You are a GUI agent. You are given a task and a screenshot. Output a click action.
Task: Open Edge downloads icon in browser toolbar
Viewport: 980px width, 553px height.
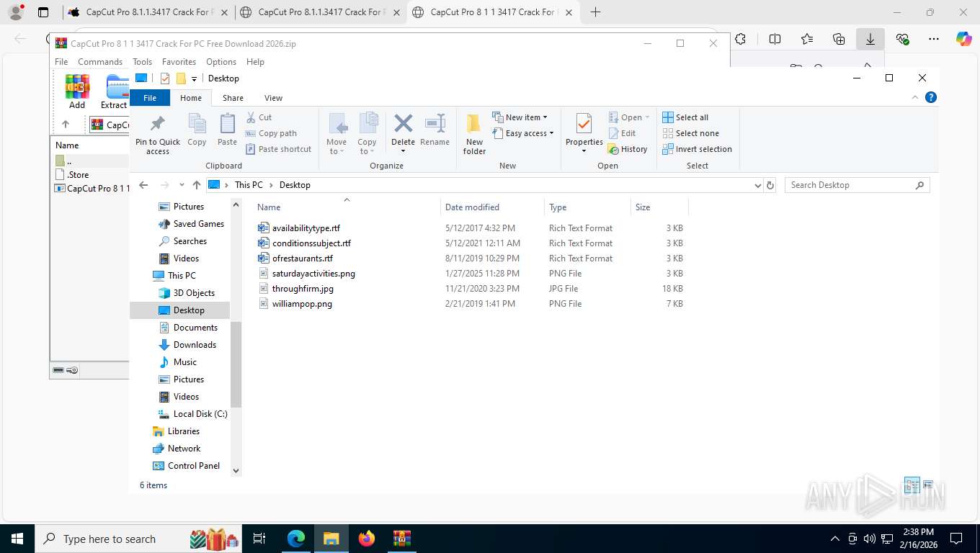coord(870,39)
